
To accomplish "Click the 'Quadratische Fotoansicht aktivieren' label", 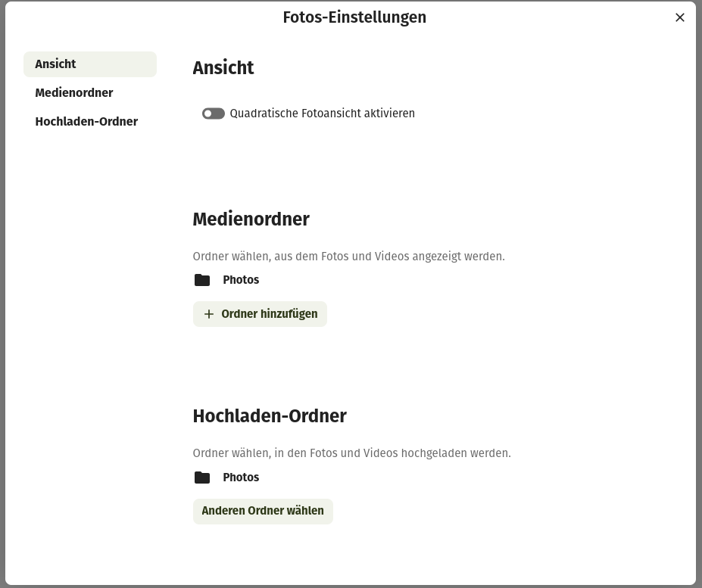I will (x=322, y=114).
